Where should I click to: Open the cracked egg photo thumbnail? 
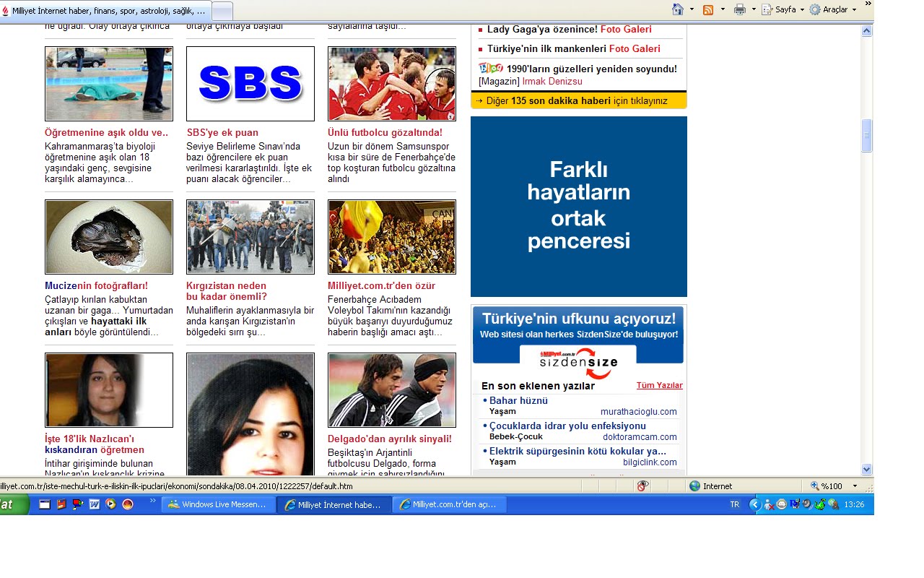tap(109, 237)
